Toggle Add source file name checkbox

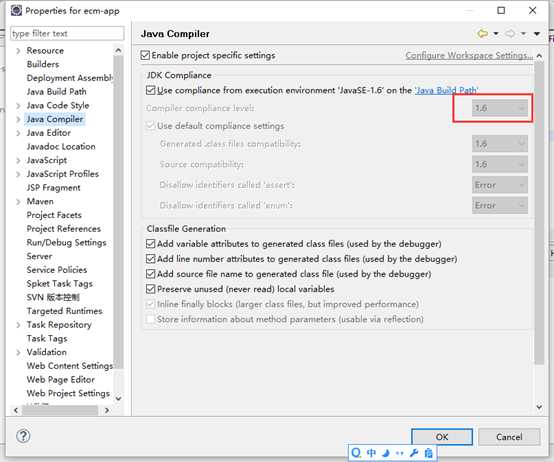[151, 274]
